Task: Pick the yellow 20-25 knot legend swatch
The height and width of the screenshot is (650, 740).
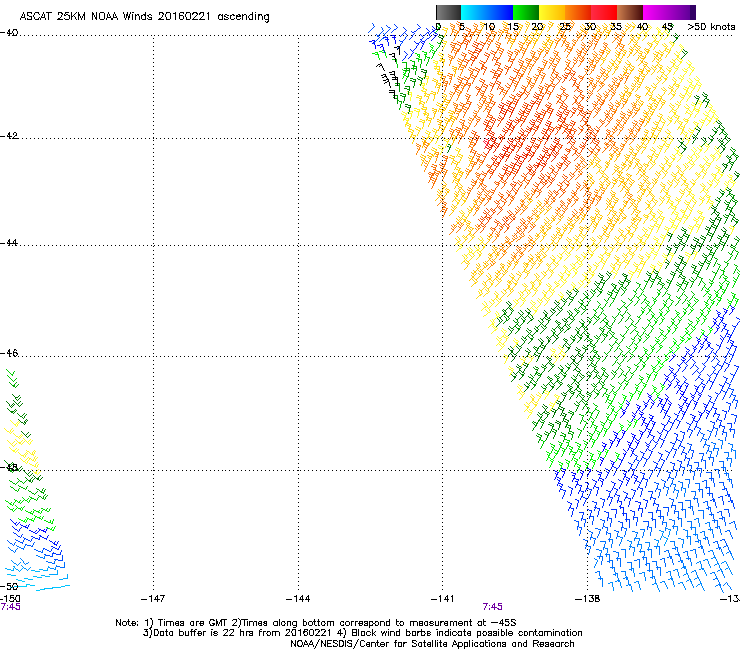Action: [x=552, y=12]
